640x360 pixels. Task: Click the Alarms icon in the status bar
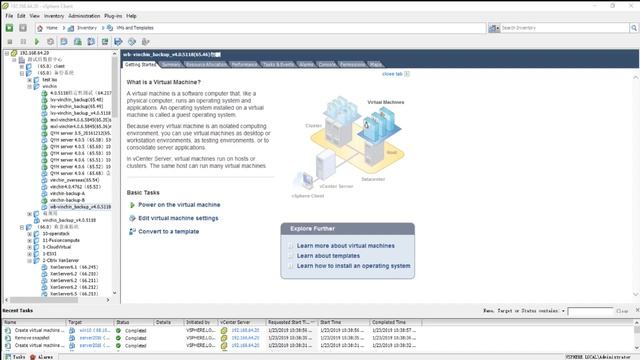[x=33, y=357]
